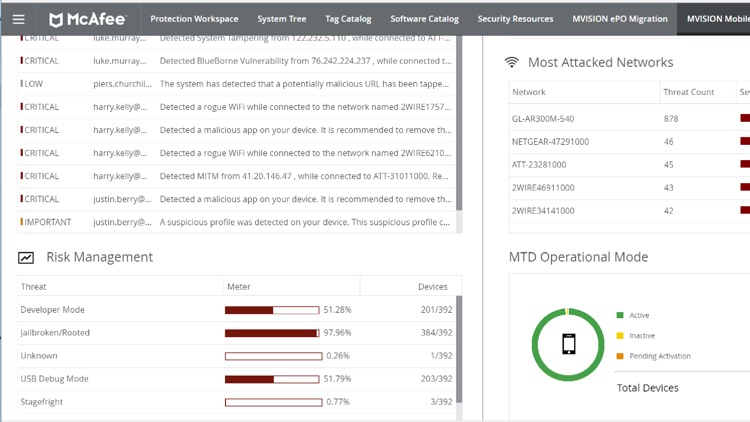Viewport: 750px width, 422px height.
Task: Select the ATT-23281000 network row
Action: (629, 165)
